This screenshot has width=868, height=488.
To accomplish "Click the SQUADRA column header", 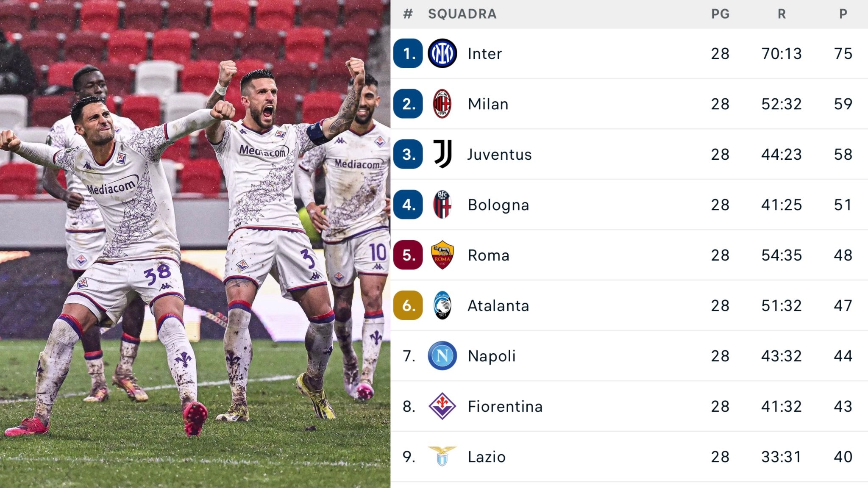I will coord(462,14).
